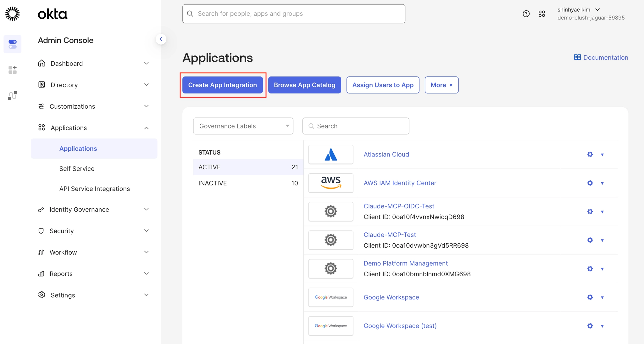Select the Admin Console toggle icon in left rail
Screen dimensions: 644x344
13,44
